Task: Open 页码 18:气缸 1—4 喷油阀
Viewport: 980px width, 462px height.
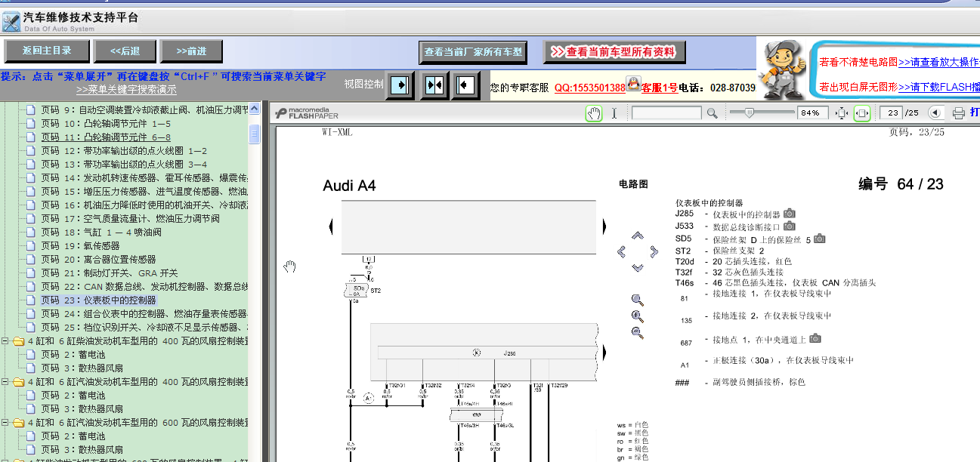Action: click(100, 232)
